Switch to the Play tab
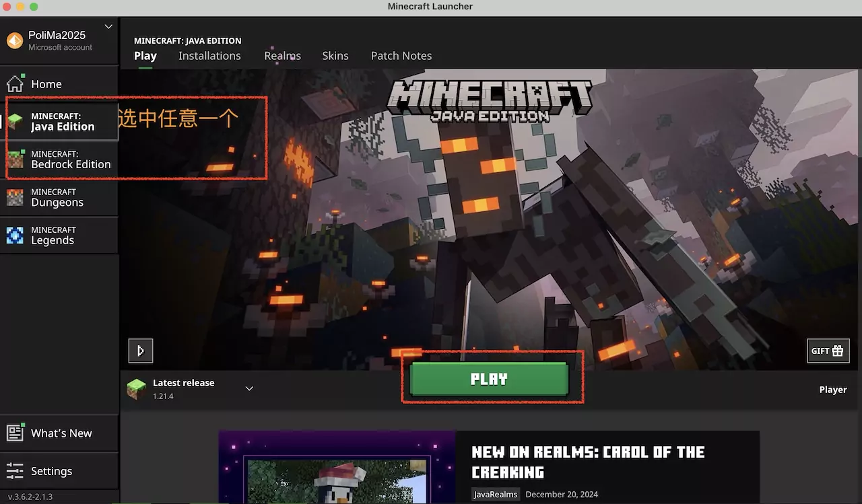Viewport: 862px width, 504px height. point(145,56)
